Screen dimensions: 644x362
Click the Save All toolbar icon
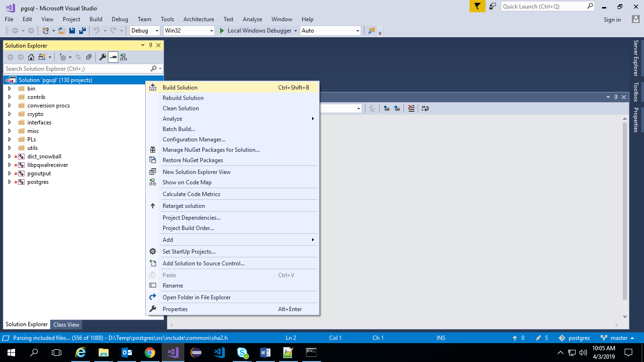pos(82,31)
